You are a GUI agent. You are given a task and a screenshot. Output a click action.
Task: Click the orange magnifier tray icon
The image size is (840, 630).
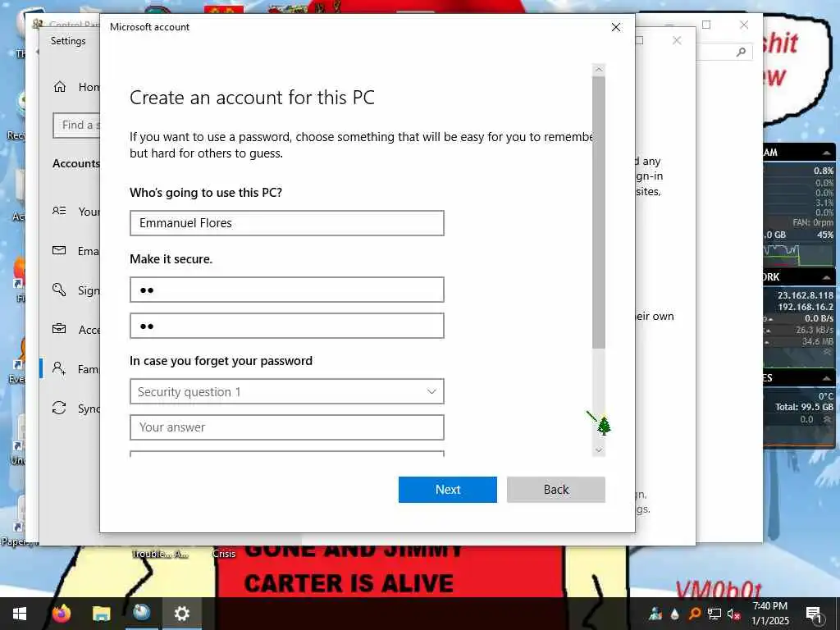click(694, 614)
